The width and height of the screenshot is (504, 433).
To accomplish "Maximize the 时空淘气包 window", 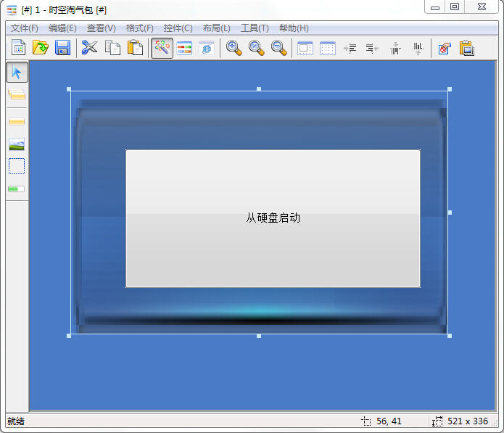I will [455, 7].
